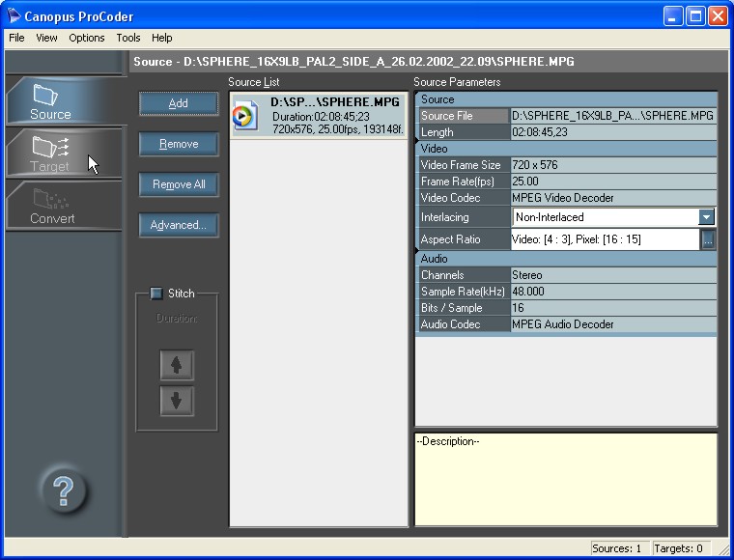Image resolution: width=734 pixels, height=560 pixels.
Task: Collapse the Video section header
Action: [x=566, y=149]
